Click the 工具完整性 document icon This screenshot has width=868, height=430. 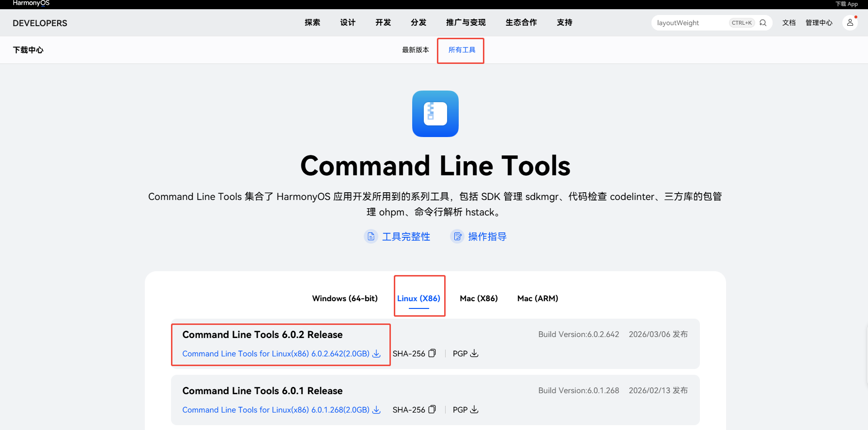[371, 236]
